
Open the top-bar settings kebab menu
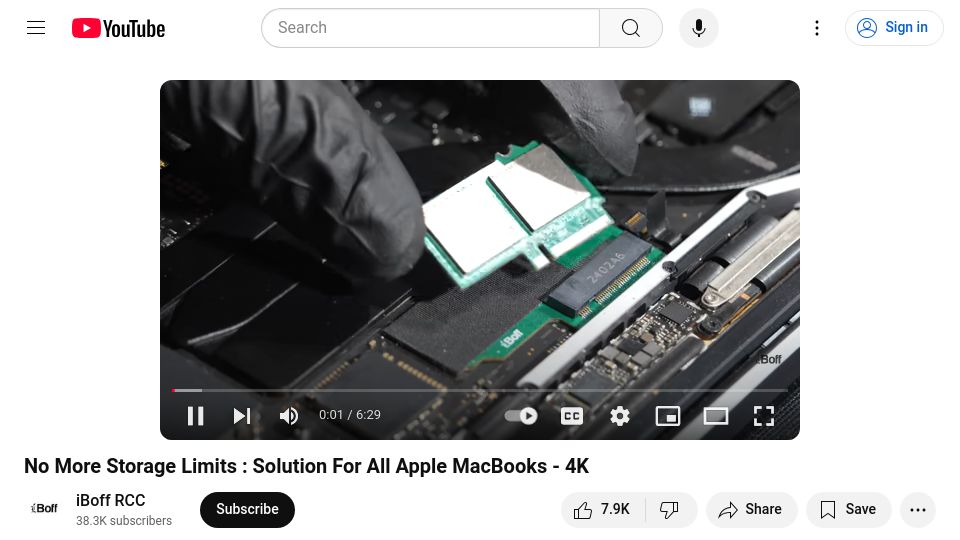click(817, 28)
